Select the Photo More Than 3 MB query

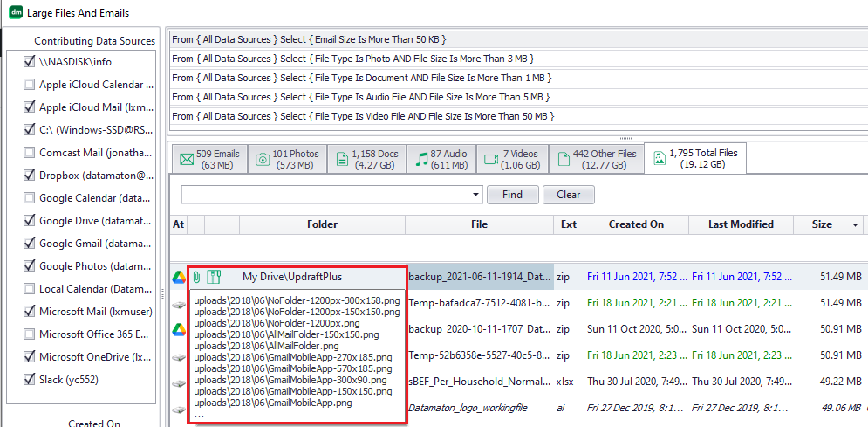coord(518,59)
